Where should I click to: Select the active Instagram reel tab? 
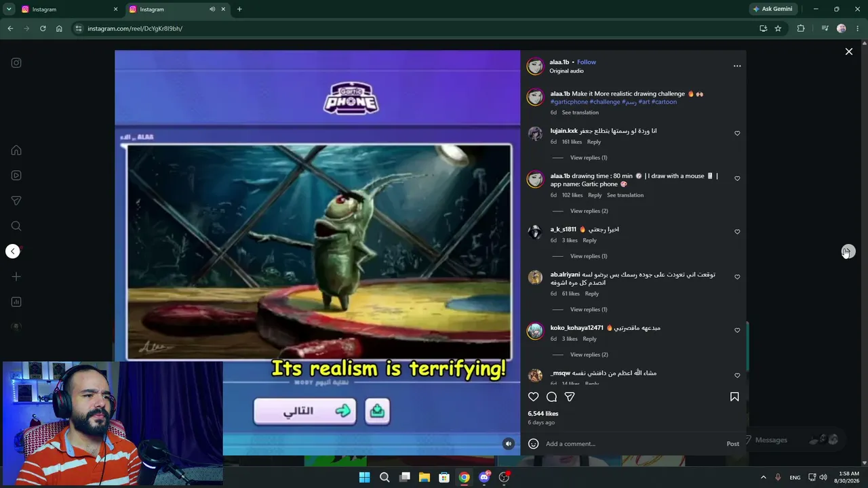(x=176, y=9)
